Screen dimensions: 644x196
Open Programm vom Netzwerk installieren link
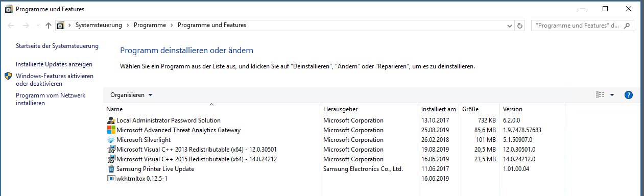[x=51, y=99]
